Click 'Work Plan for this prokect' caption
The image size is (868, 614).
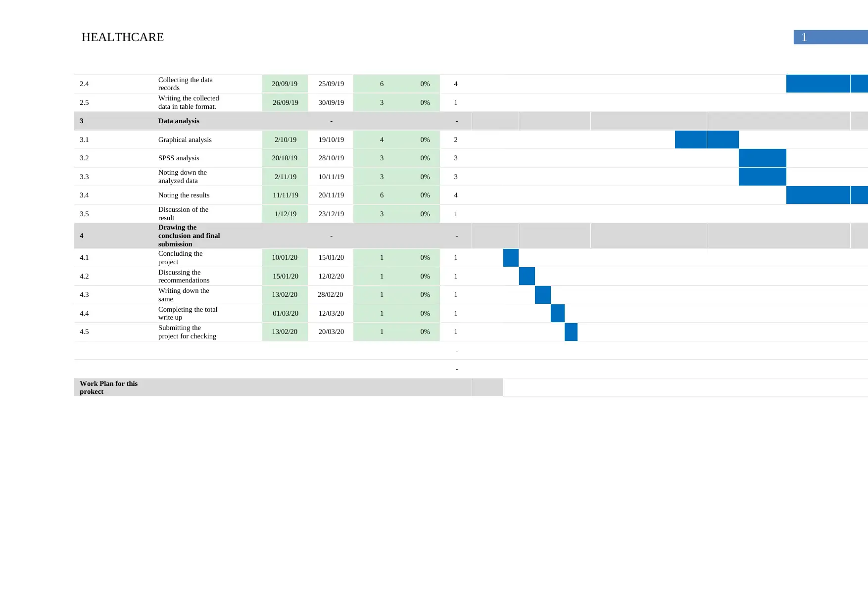click(109, 387)
